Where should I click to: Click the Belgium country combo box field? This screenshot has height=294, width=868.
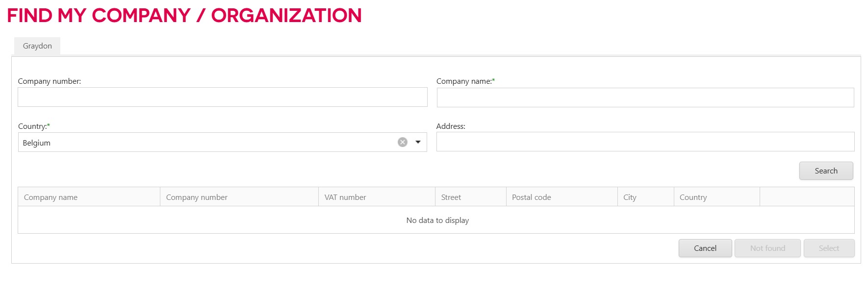point(206,143)
